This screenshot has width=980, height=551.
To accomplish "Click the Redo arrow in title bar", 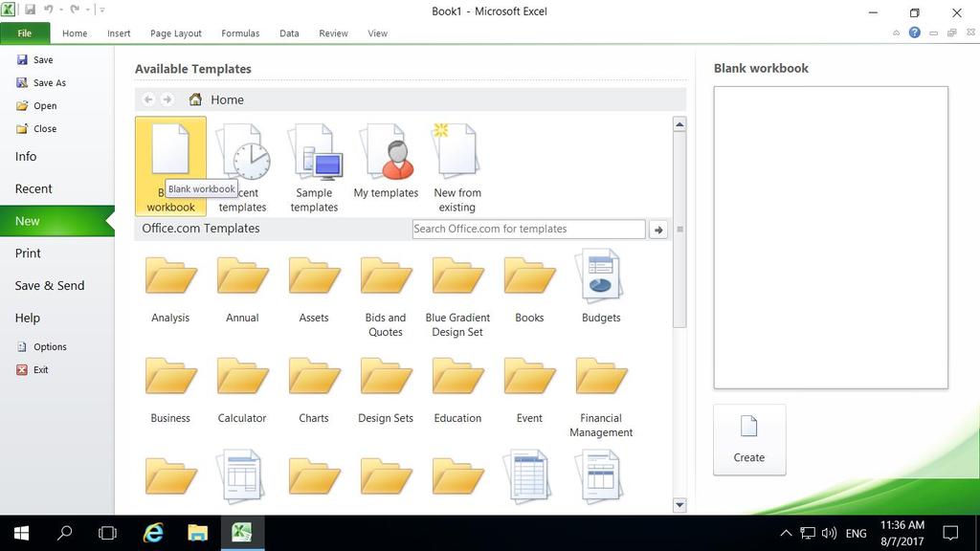I will click(75, 10).
